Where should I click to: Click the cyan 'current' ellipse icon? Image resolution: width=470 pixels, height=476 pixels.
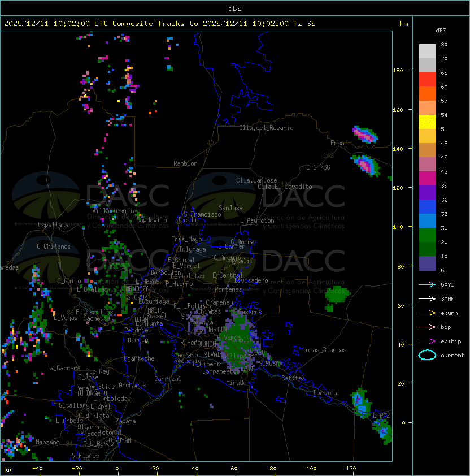point(427,355)
